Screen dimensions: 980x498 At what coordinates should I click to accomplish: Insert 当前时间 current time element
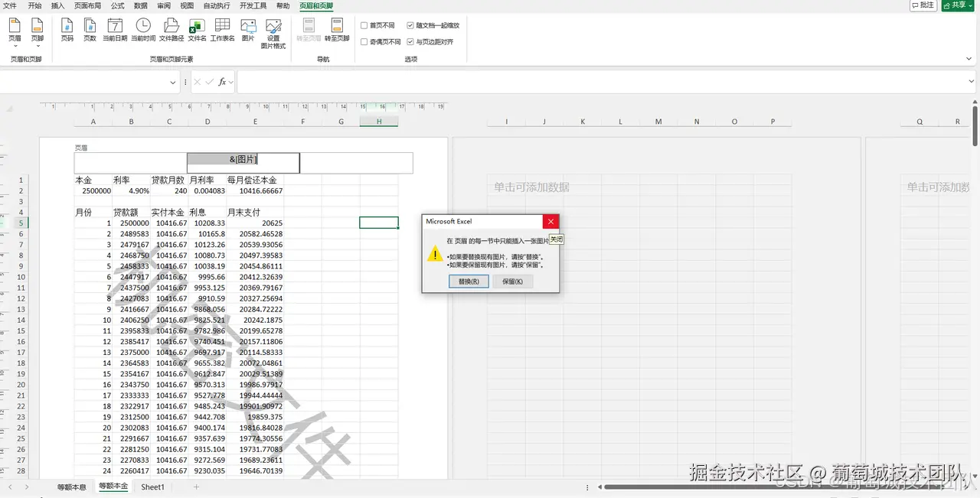tap(143, 30)
